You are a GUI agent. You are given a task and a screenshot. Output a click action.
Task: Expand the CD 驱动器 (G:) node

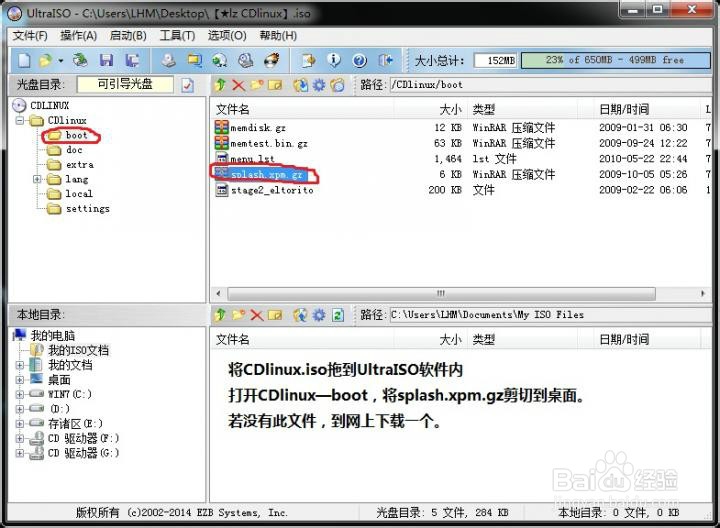point(20,453)
